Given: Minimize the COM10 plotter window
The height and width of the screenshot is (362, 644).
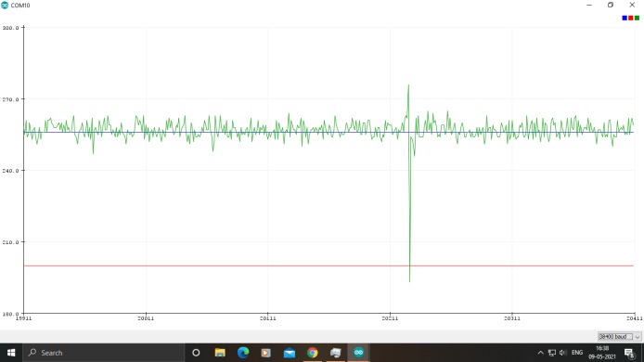Looking at the screenshot, I should (589, 5).
